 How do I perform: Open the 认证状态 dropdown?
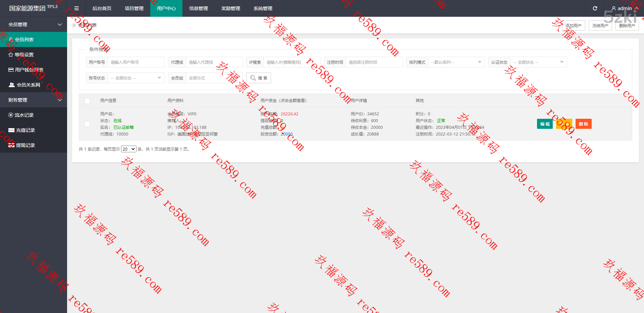click(x=538, y=62)
